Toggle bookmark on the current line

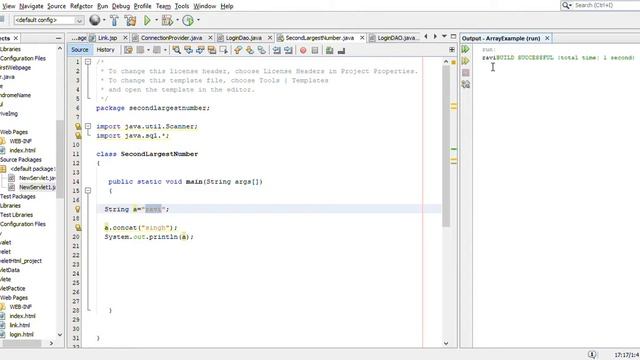tap(262, 50)
